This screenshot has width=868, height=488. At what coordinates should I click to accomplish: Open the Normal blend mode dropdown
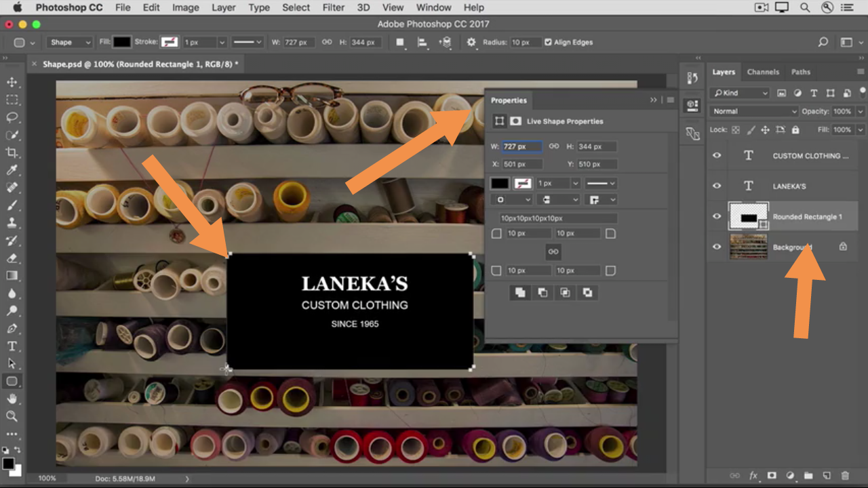pos(754,111)
